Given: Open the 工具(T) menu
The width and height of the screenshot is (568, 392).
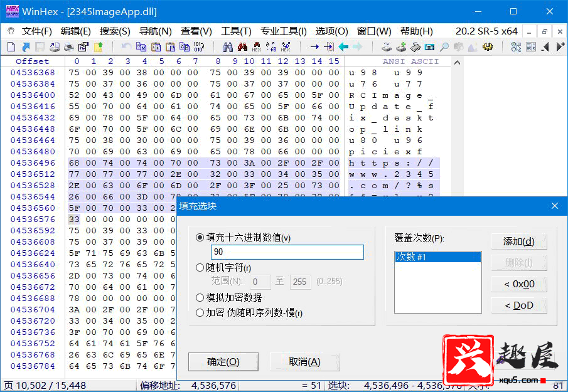Looking at the screenshot, I should [x=236, y=31].
